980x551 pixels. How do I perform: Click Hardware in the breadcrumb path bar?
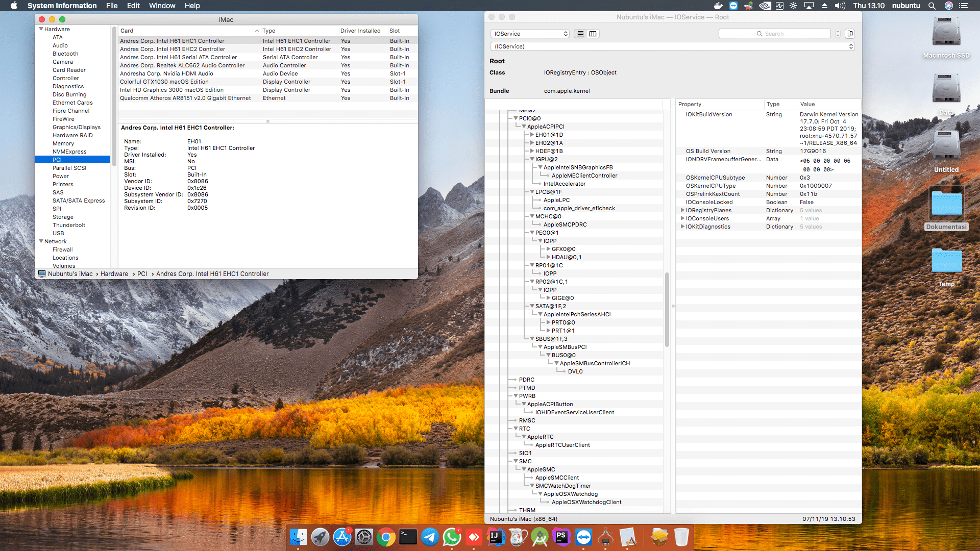click(x=114, y=273)
